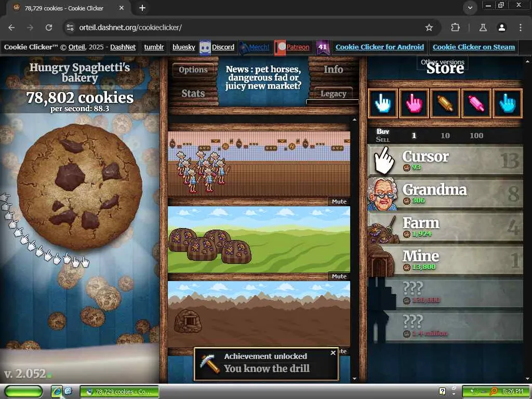Open the tab search dropdown arrow
532x399 pixels.
(470, 8)
